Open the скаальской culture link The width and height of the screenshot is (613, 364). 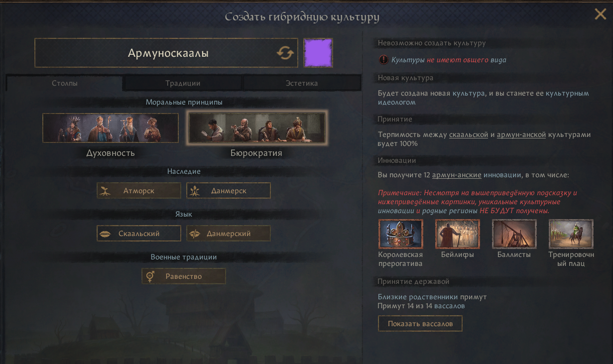(469, 135)
